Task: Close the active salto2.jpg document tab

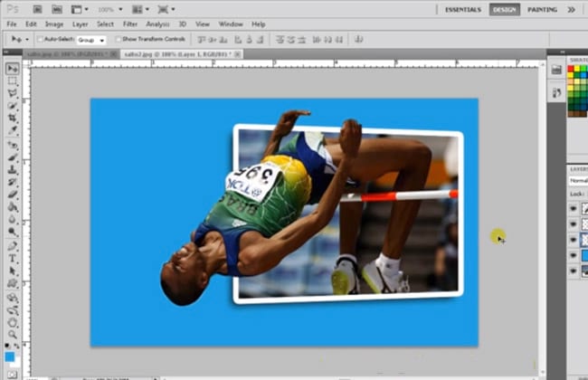Action: point(237,54)
